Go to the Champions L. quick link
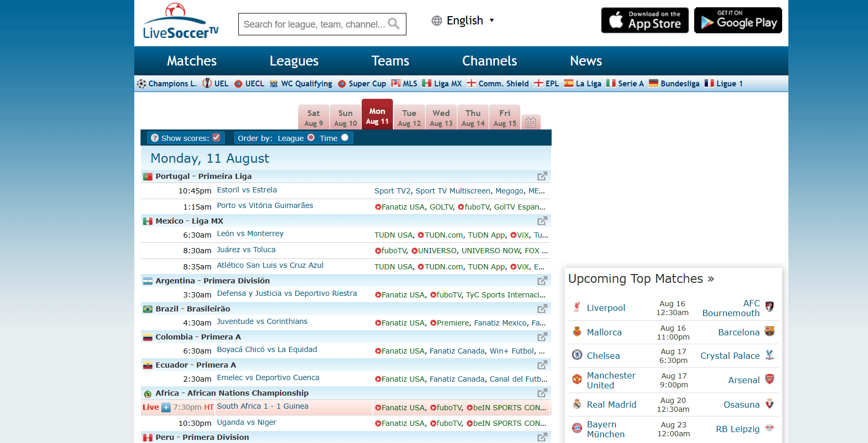 tap(172, 84)
